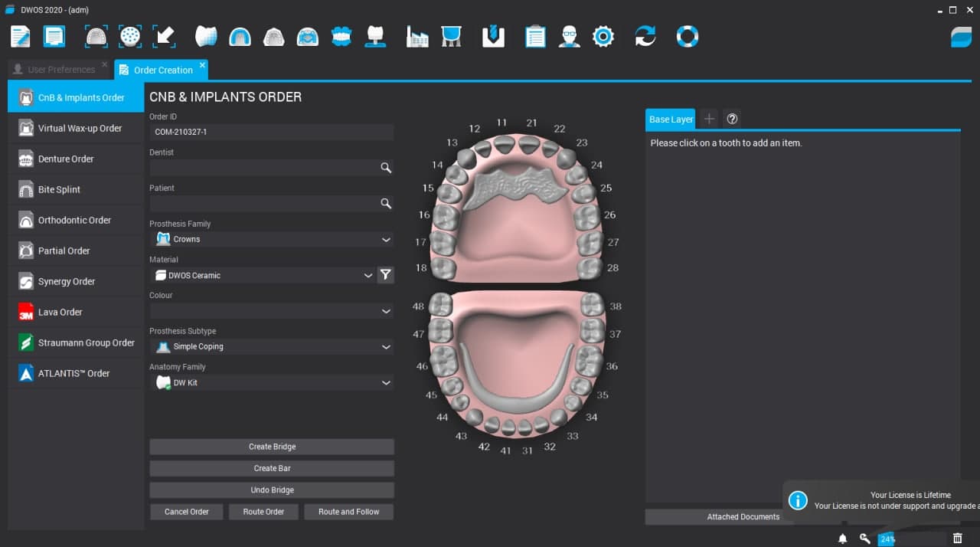Open the full denture design icon
Viewport: 980px width, 547px height.
click(341, 36)
